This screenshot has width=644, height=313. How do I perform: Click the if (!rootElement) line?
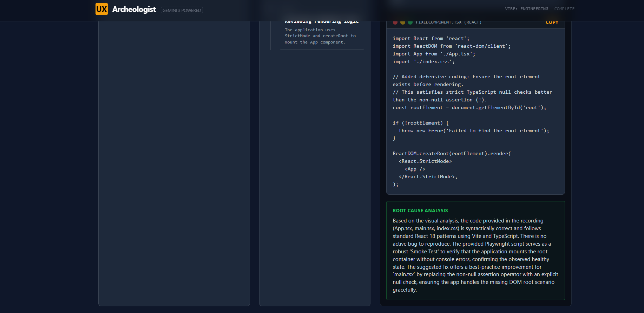click(421, 123)
